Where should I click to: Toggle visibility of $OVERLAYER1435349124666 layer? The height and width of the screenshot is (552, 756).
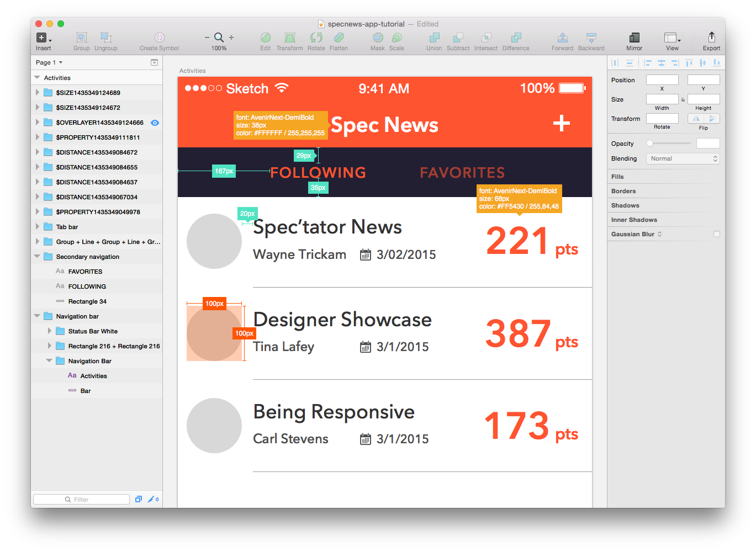pyautogui.click(x=155, y=123)
